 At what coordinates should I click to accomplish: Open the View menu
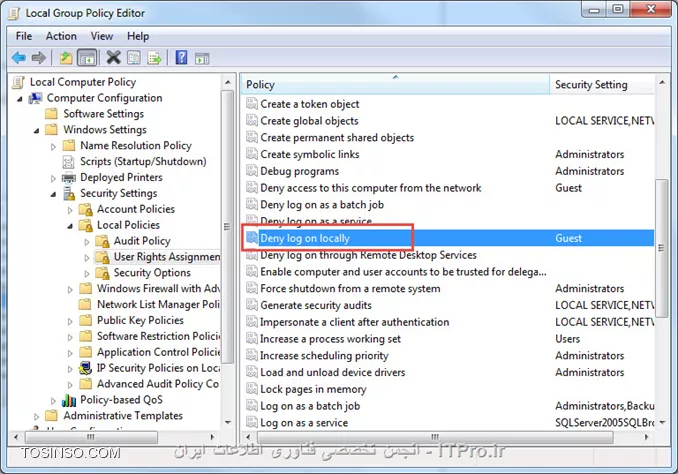(102, 36)
